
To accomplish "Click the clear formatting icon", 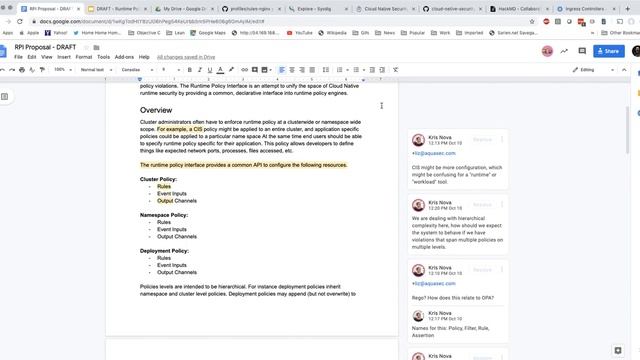I will (396, 70).
